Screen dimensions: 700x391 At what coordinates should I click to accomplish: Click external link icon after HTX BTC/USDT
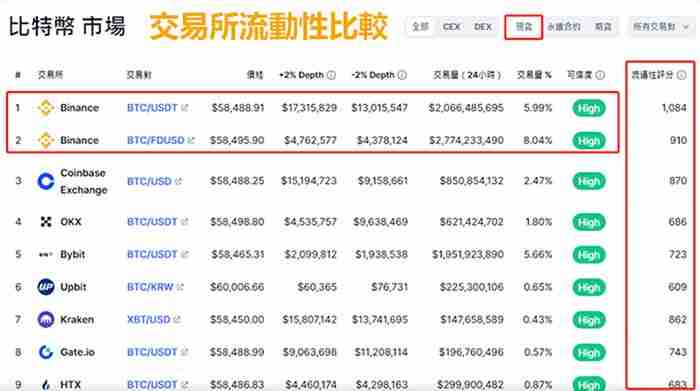pyautogui.click(x=184, y=385)
